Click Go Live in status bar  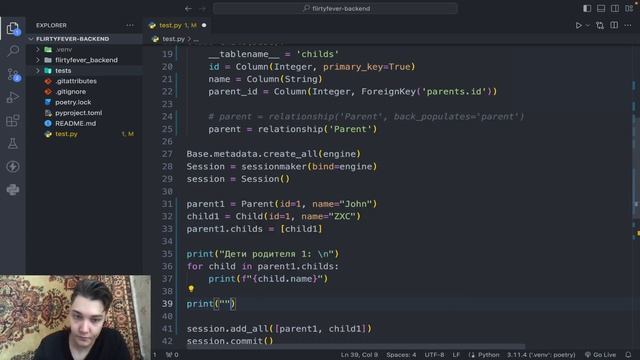click(600, 355)
